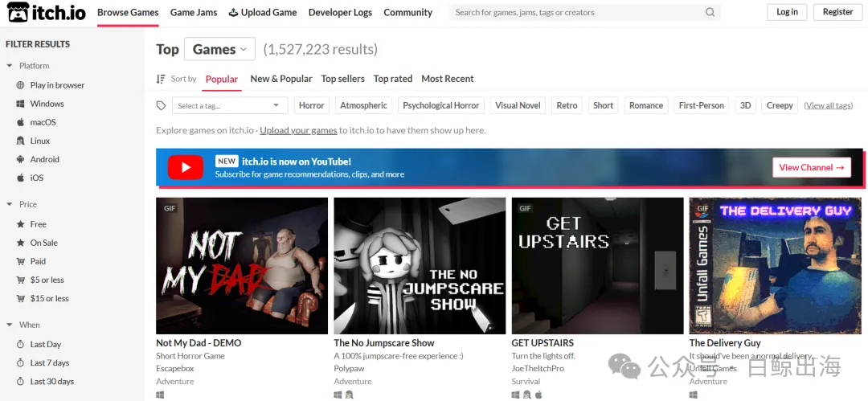Click the globe icon beside Play in browser
The height and width of the screenshot is (401, 868).
point(20,85)
